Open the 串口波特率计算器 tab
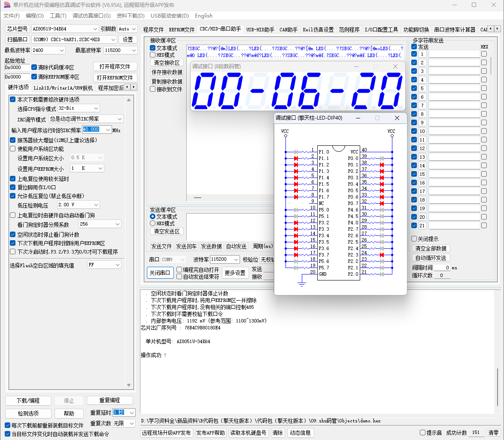This screenshot has width=504, height=440. (455, 30)
